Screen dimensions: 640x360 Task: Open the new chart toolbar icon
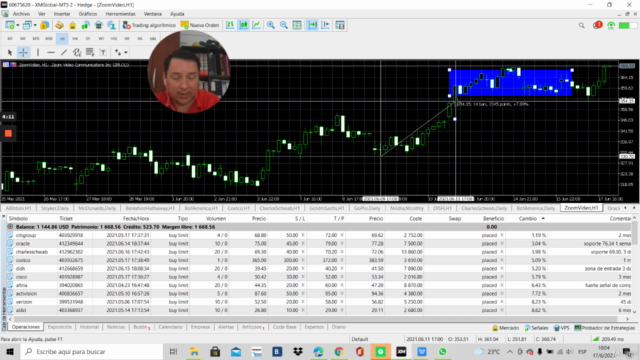[x=10, y=25]
